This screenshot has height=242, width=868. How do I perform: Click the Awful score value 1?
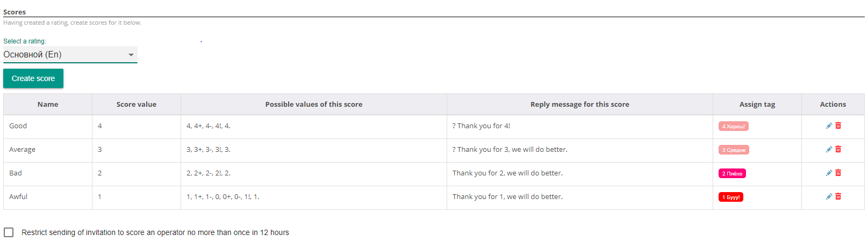point(99,197)
